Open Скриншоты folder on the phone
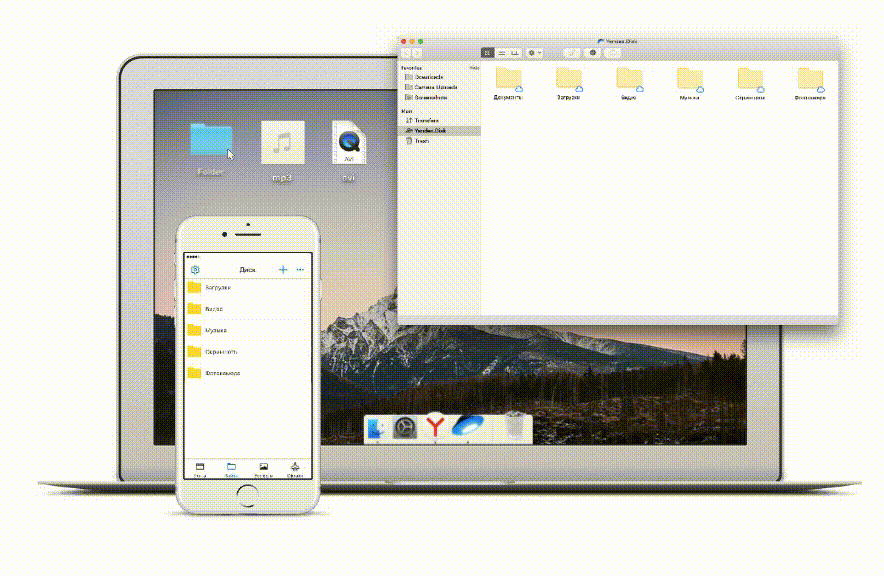 point(248,352)
